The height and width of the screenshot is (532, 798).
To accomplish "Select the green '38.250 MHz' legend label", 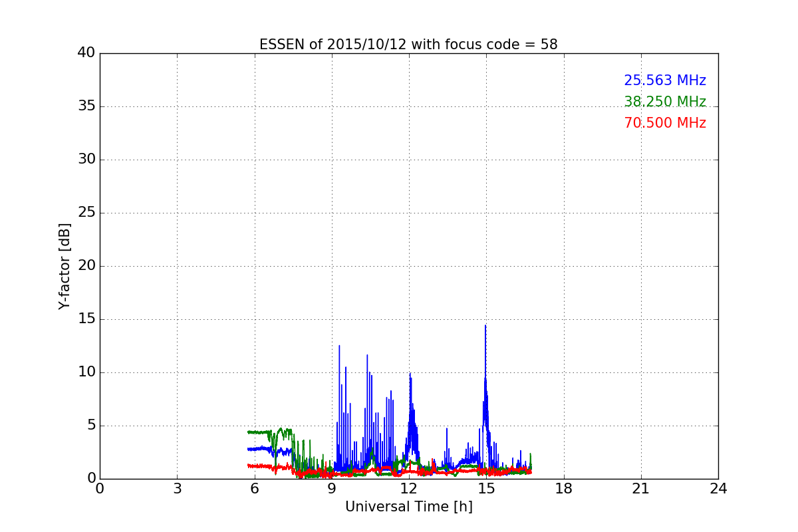I will click(x=665, y=102).
